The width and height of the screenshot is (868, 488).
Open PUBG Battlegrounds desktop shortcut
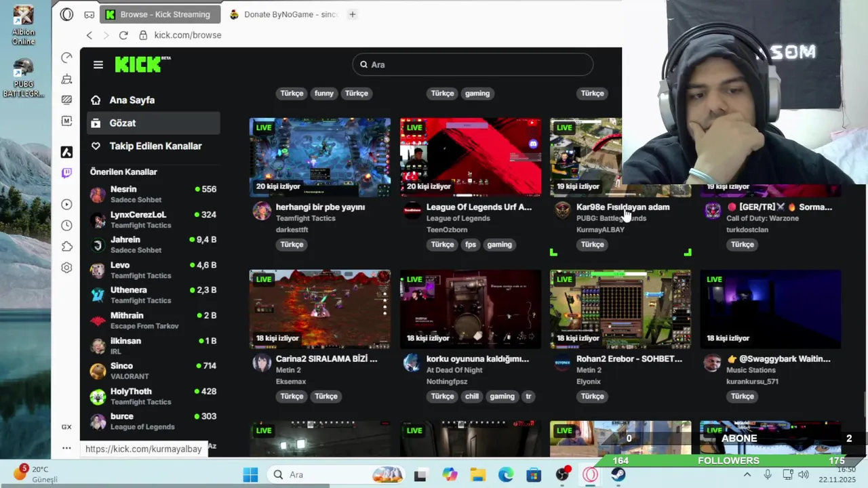click(23, 77)
